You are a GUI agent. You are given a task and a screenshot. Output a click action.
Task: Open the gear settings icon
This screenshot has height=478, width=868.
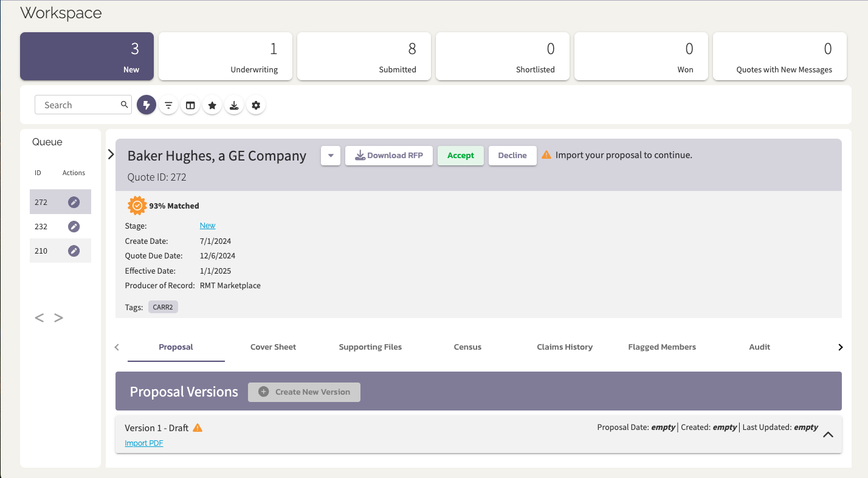pos(256,105)
